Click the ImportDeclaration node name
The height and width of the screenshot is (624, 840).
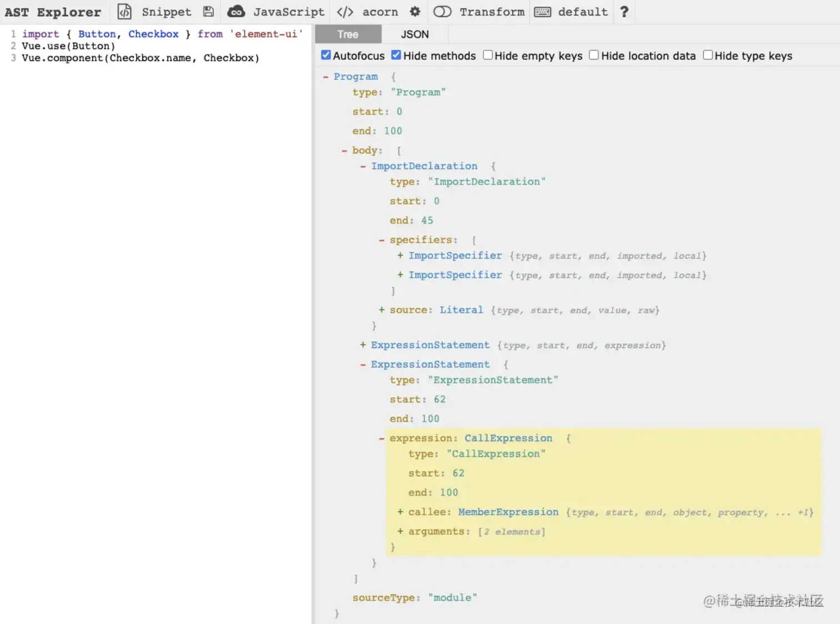coord(424,166)
